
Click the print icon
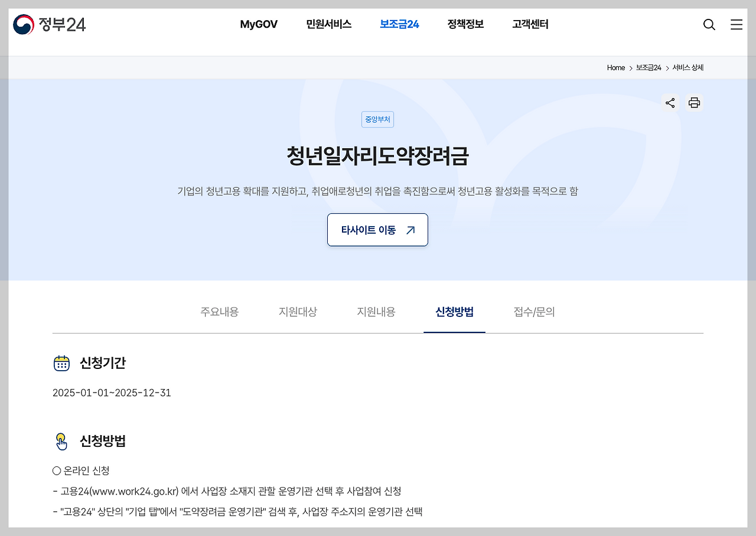point(694,102)
